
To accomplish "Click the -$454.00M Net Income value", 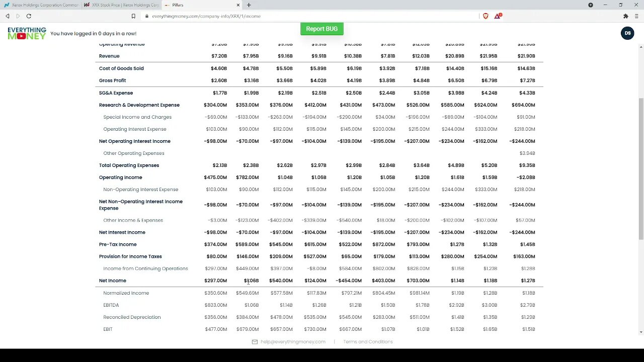I will (x=349, y=281).
